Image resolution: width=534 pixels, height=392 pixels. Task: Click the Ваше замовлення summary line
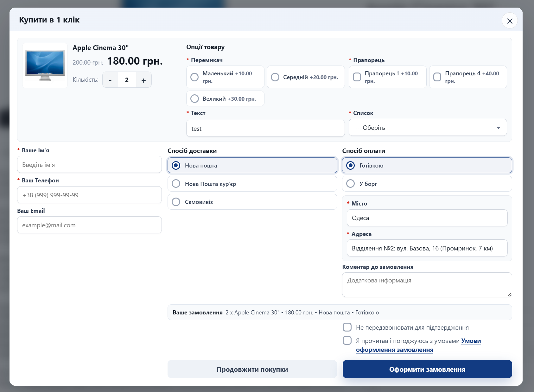(340, 312)
